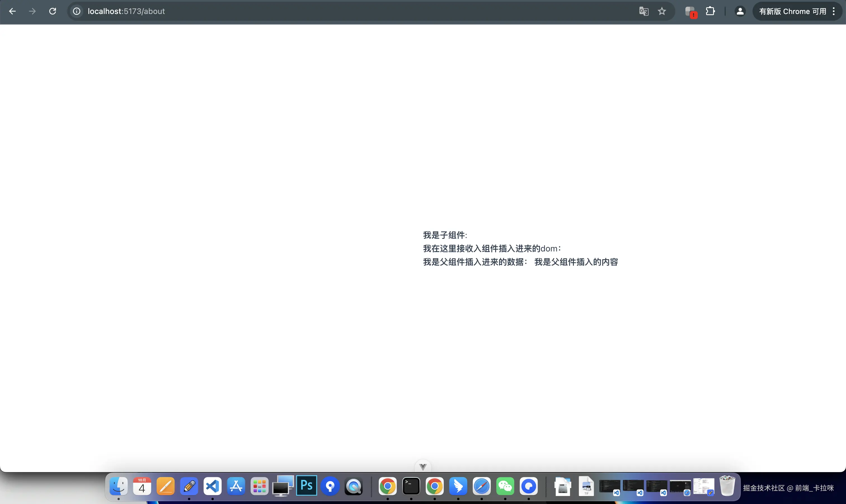Click the new Chrome version available button

click(792, 11)
